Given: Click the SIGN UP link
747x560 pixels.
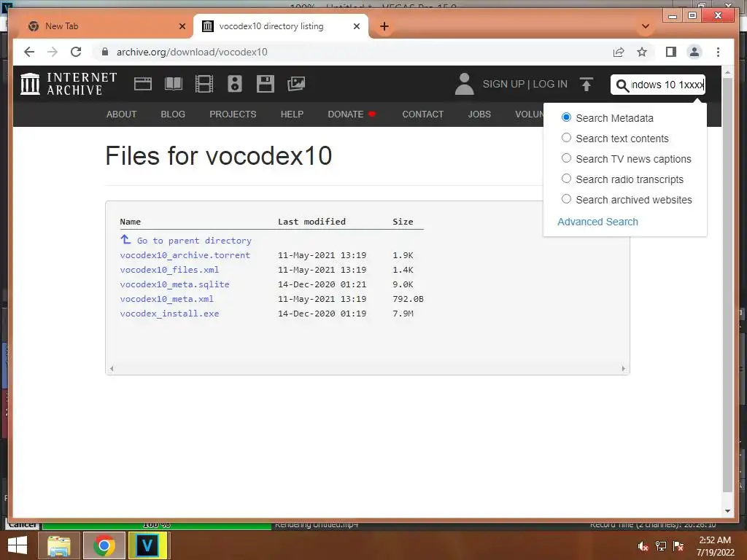Looking at the screenshot, I should click(503, 85).
